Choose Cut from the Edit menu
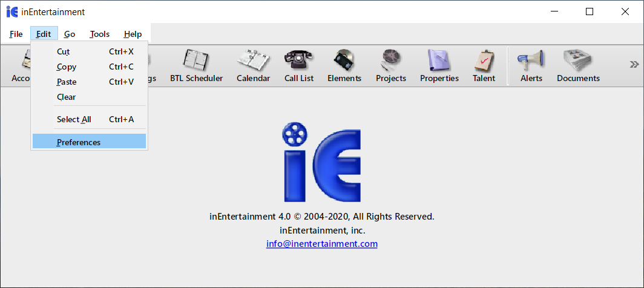The height and width of the screenshot is (288, 644). pos(89,52)
